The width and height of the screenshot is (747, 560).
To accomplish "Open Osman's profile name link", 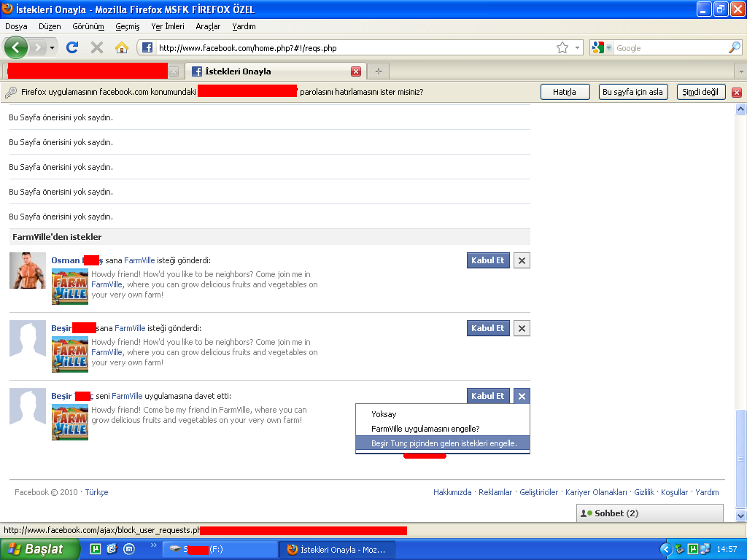I will (77, 260).
